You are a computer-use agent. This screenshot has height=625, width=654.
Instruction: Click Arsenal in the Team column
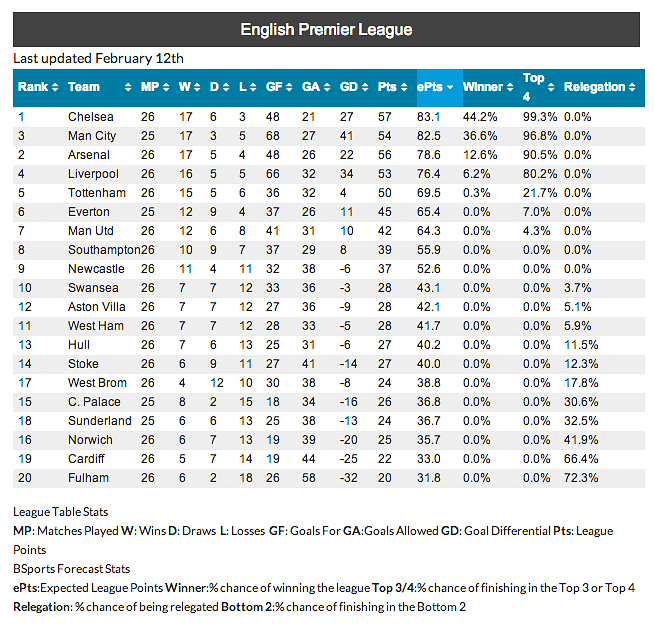pos(89,155)
